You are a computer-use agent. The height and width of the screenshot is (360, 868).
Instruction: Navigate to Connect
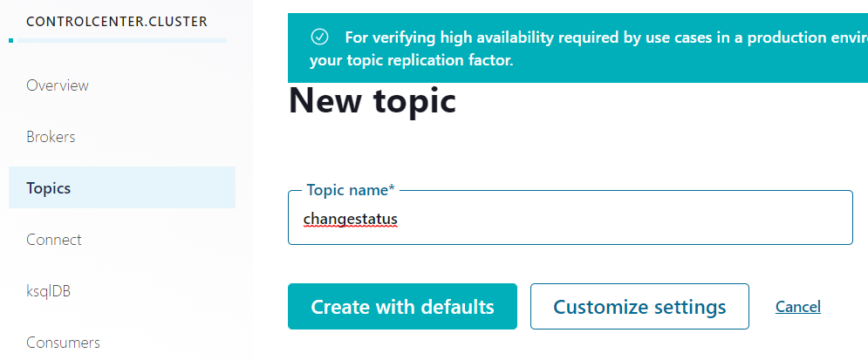54,240
